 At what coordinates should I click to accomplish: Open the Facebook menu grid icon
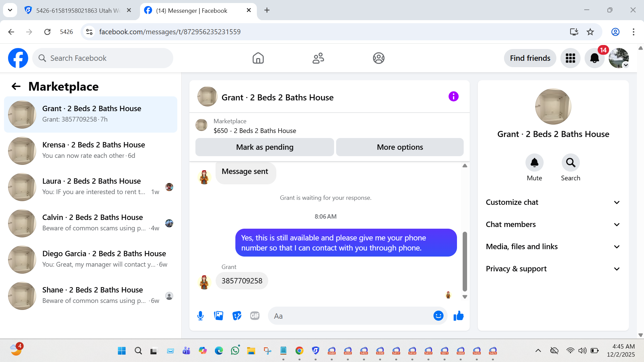tap(570, 58)
